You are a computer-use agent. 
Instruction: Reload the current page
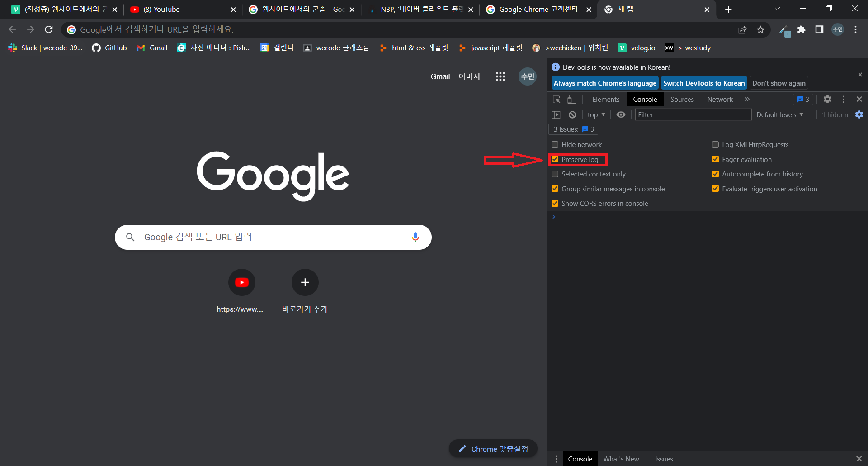pos(49,29)
